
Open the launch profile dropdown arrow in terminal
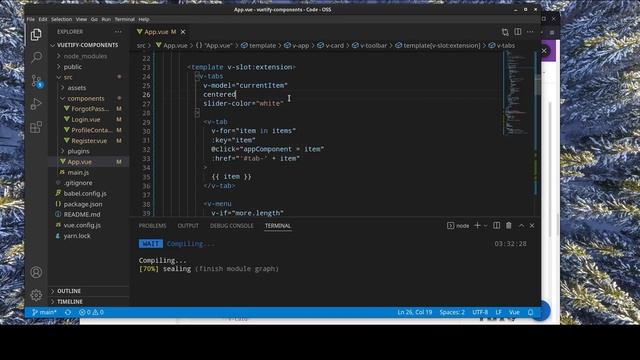pyautogui.click(x=485, y=225)
